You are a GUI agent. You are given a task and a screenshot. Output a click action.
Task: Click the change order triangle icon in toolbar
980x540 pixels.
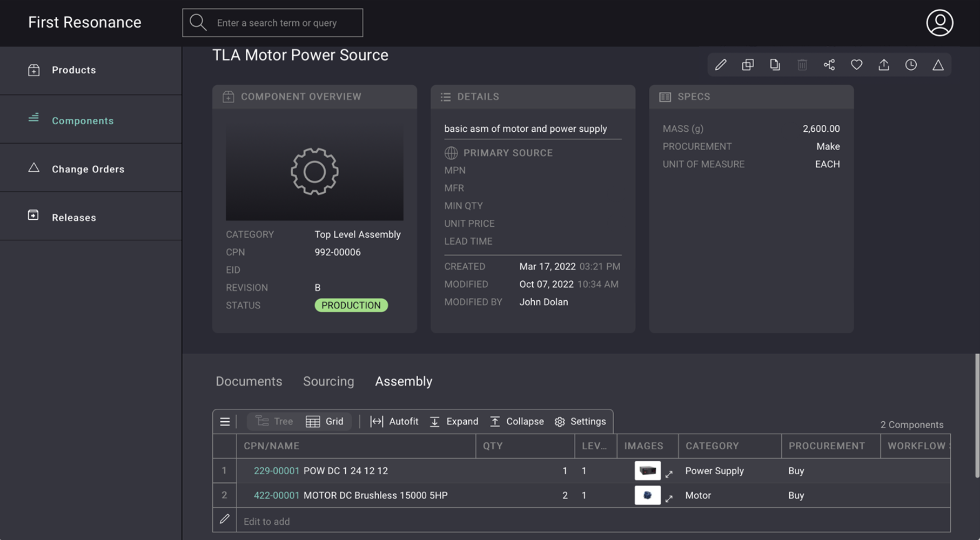(x=938, y=65)
